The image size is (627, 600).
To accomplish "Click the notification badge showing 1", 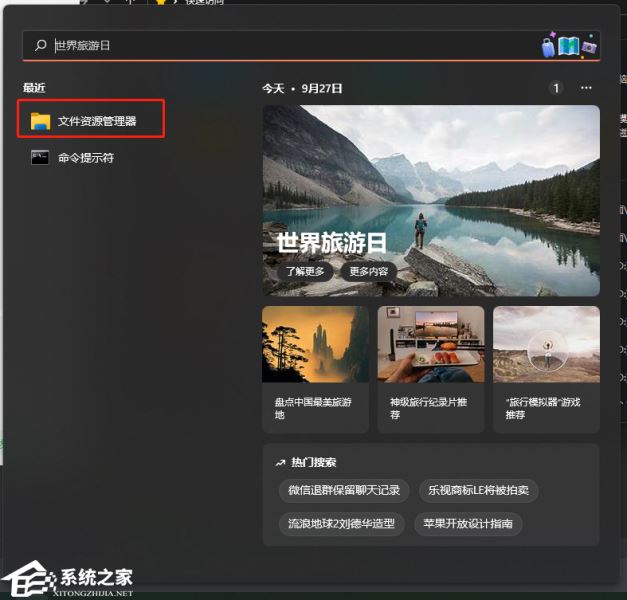I will [556, 89].
